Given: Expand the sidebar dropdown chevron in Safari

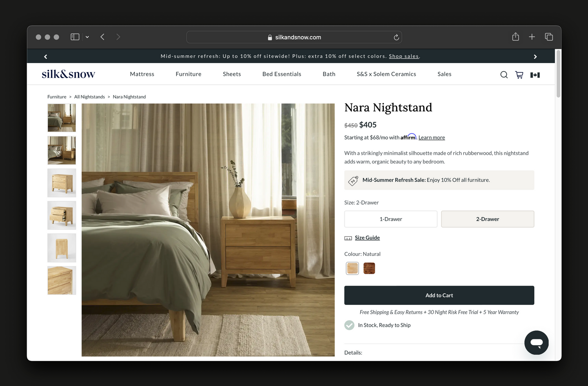Looking at the screenshot, I should point(87,37).
